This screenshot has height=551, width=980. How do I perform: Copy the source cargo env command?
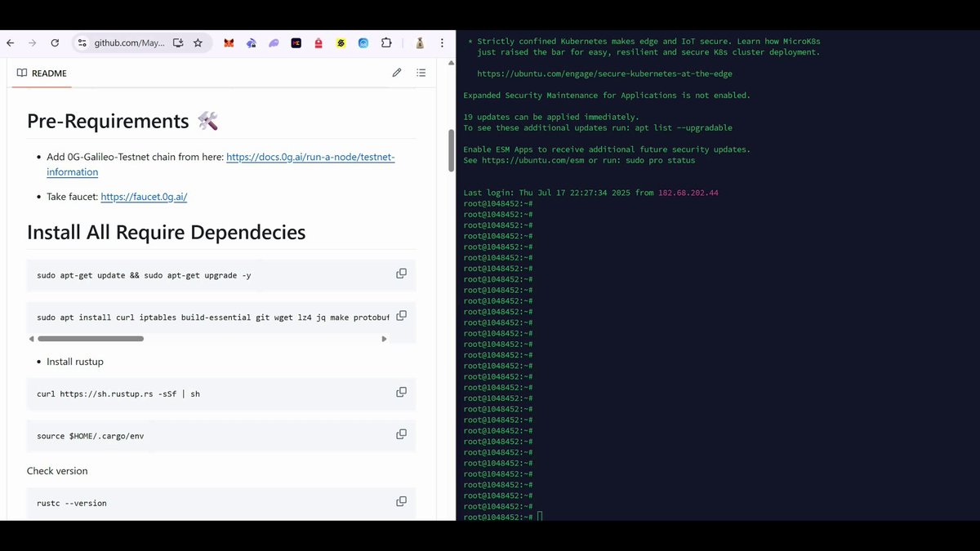click(x=401, y=434)
